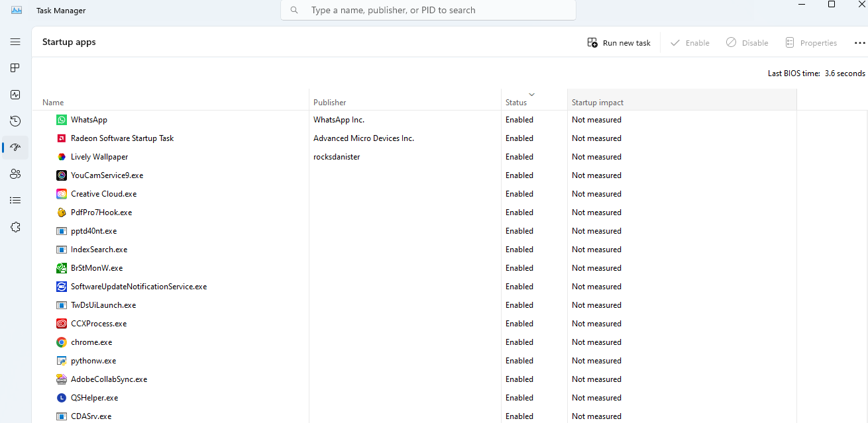Open the Services page icon

pyautogui.click(x=15, y=227)
